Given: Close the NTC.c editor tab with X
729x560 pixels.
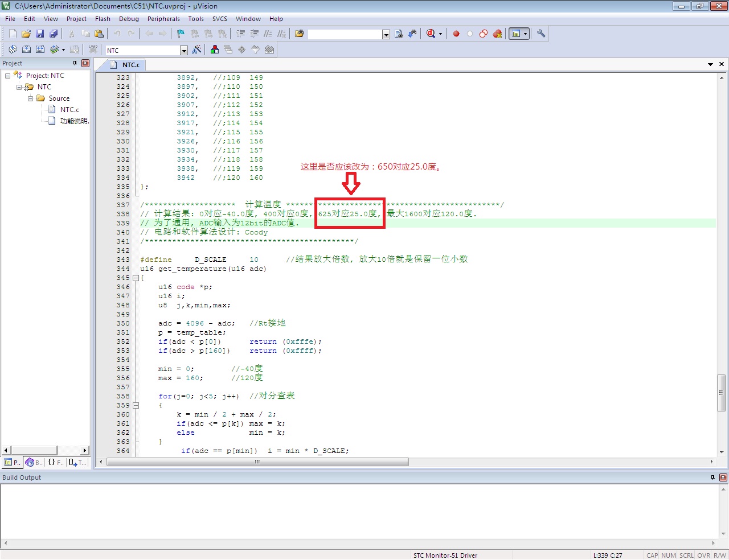Looking at the screenshot, I should coord(722,64).
